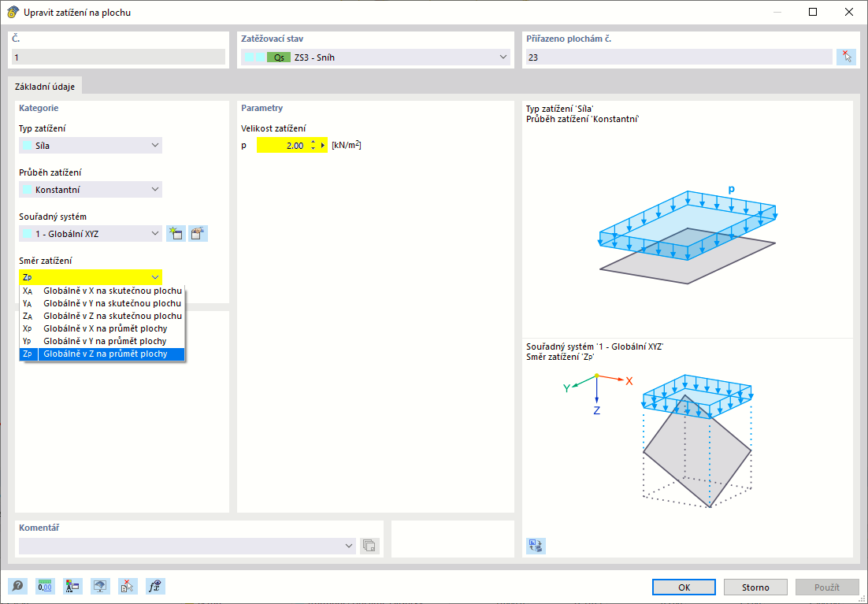
Task: Open the help icon in the bottom toolbar
Action: point(17,587)
